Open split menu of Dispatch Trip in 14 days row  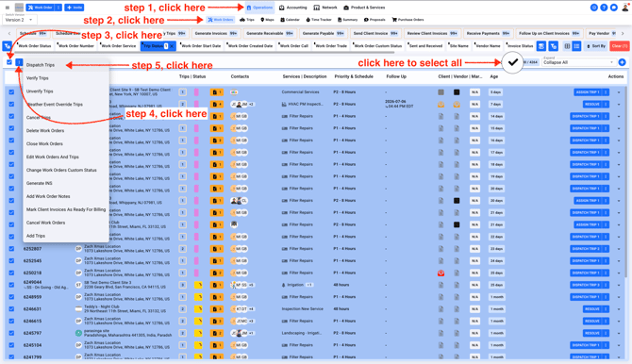click(x=606, y=117)
